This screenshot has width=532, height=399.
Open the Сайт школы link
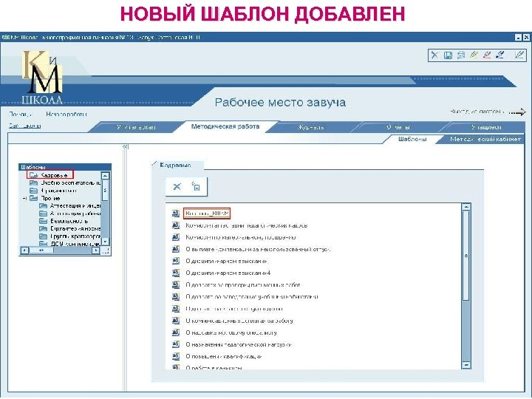(25, 126)
